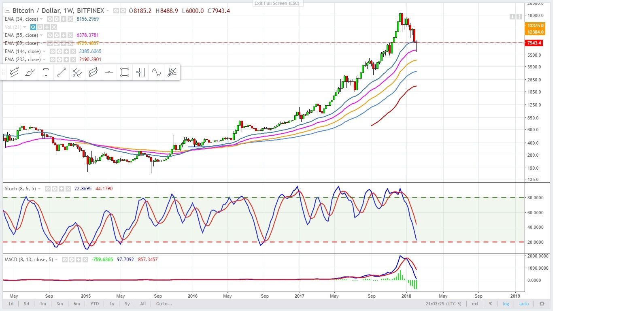The width and height of the screenshot is (644, 311).
Task: Select the Sine Line tool
Action: (x=156, y=72)
